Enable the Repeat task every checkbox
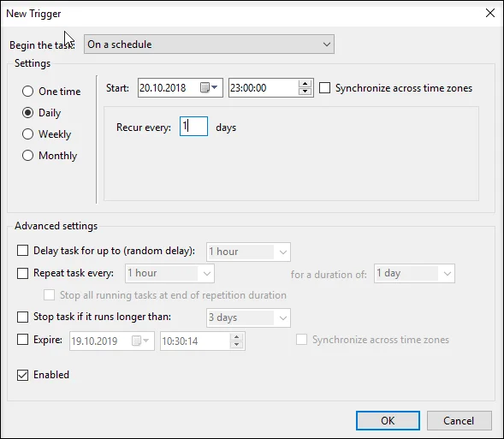The width and height of the screenshot is (504, 439). 22,273
